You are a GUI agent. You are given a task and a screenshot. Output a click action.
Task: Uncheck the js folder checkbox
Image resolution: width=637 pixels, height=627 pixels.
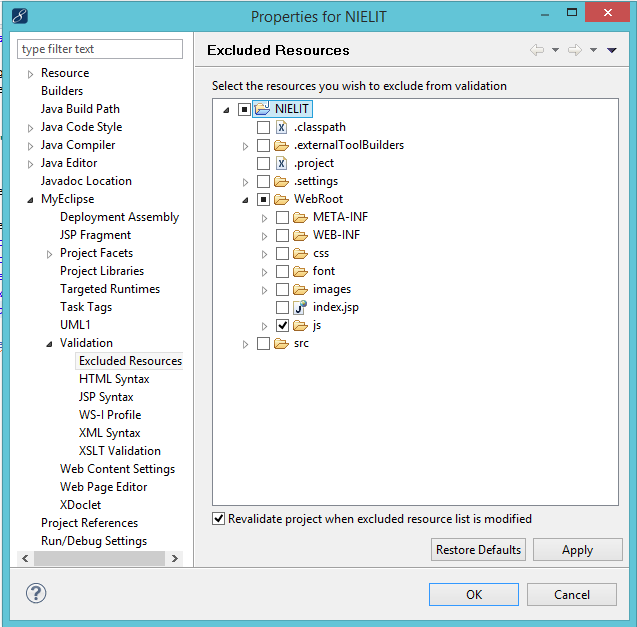click(x=282, y=325)
